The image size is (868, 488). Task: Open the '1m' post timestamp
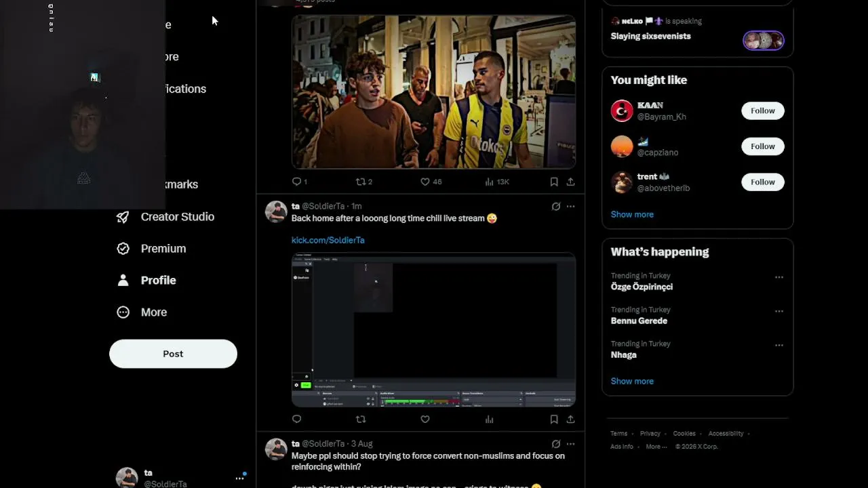point(357,206)
